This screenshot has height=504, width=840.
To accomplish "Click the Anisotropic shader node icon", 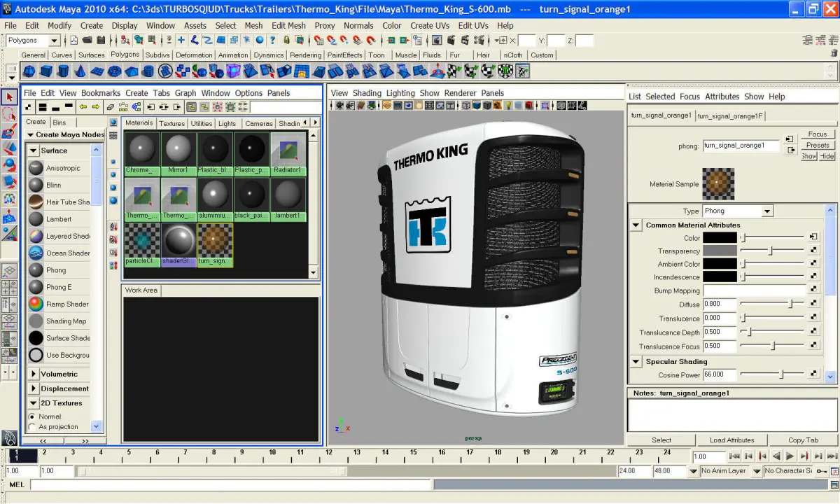I will tap(36, 168).
